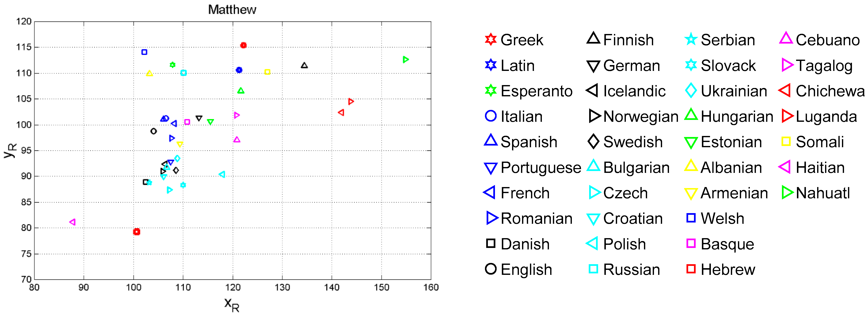Select the Finnish black triangle data point in plot

304,65
